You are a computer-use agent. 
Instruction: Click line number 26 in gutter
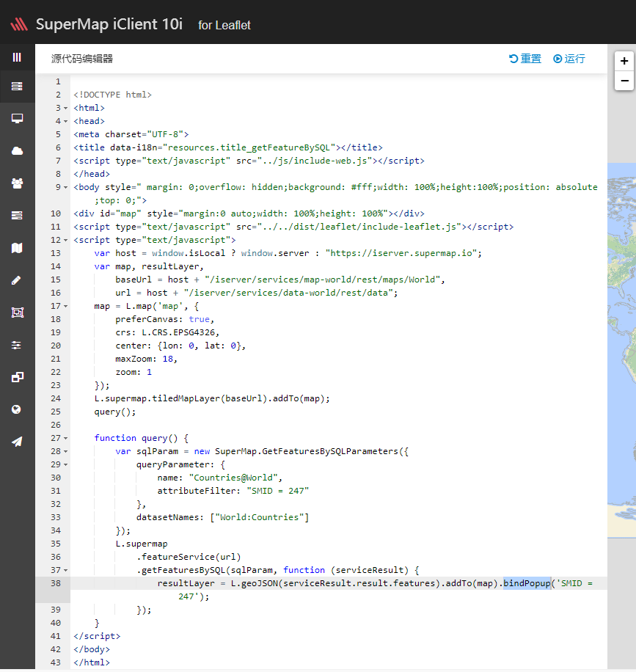pos(56,425)
